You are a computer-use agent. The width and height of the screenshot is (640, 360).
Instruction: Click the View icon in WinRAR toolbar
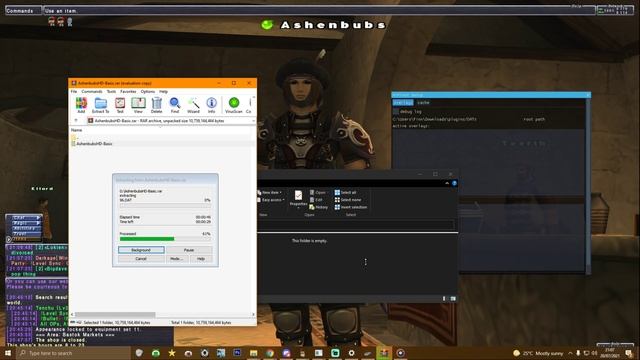coord(138,105)
